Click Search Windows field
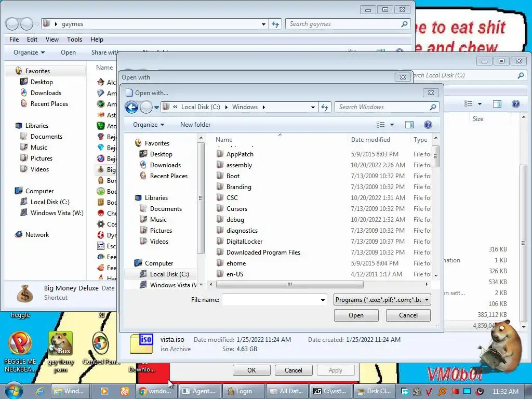The height and width of the screenshot is (399, 532). [382, 107]
